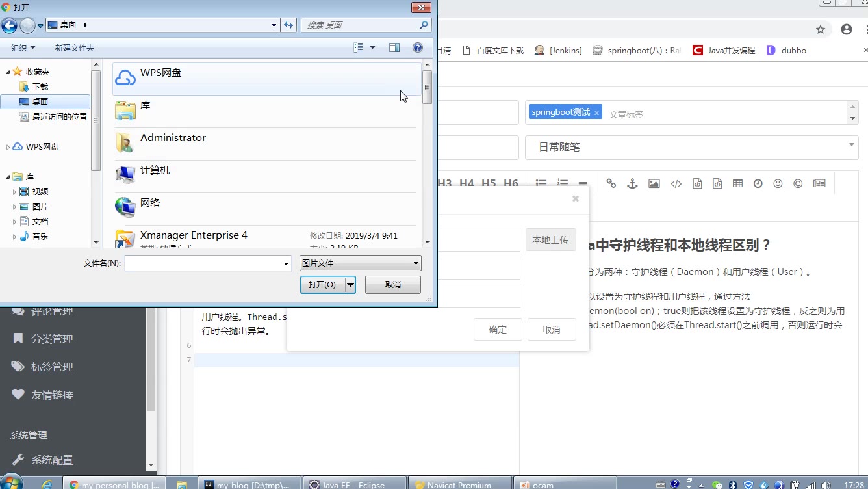Click the search magnifier in the Open dialog
The width and height of the screenshot is (868, 489).
(424, 25)
